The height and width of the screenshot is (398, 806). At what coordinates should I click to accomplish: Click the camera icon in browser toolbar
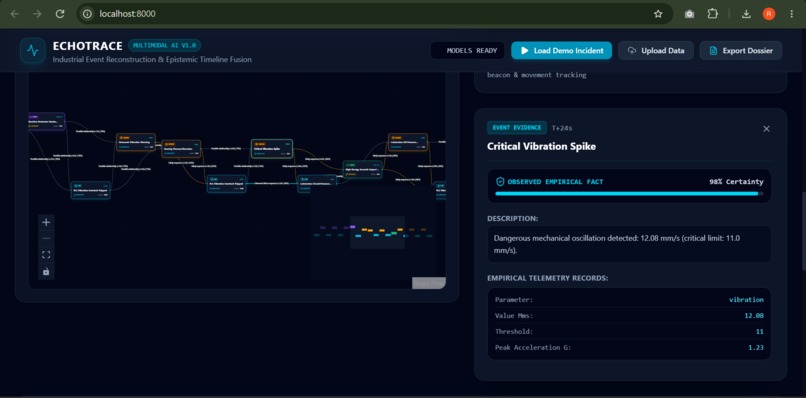[689, 14]
